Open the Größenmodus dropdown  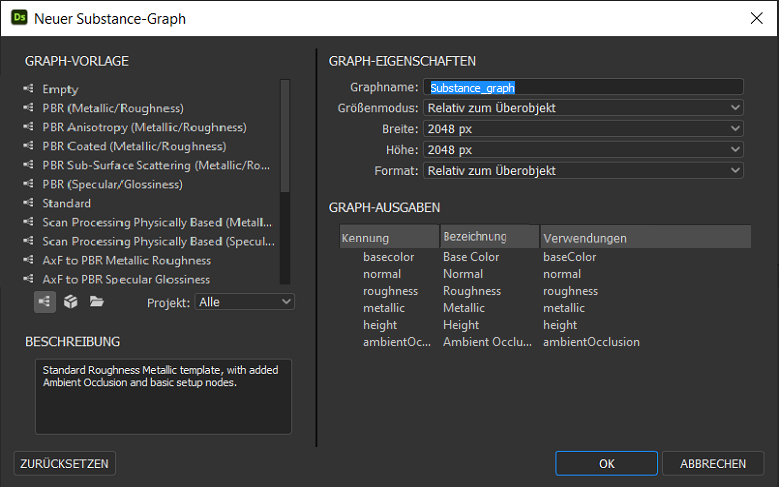(x=583, y=108)
